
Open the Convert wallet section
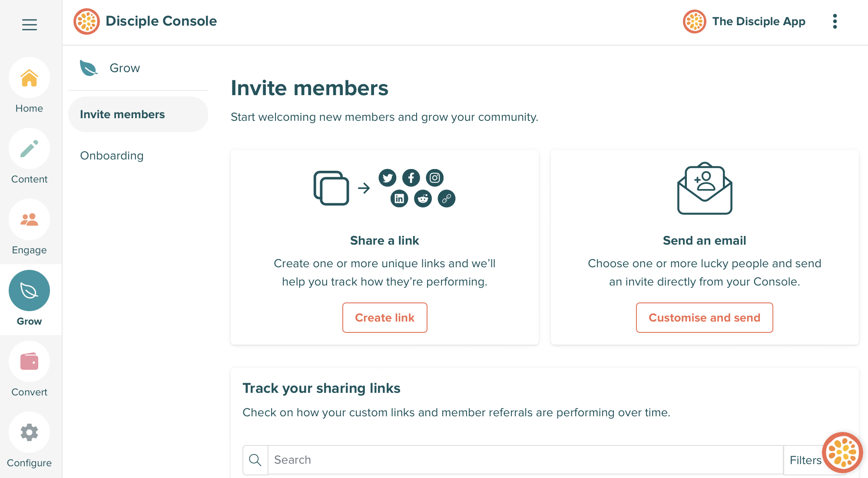click(29, 362)
